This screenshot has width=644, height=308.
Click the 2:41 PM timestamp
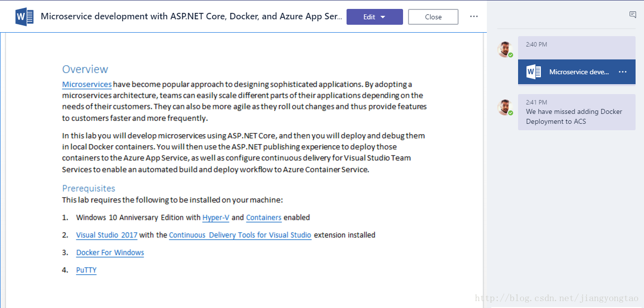click(x=536, y=103)
